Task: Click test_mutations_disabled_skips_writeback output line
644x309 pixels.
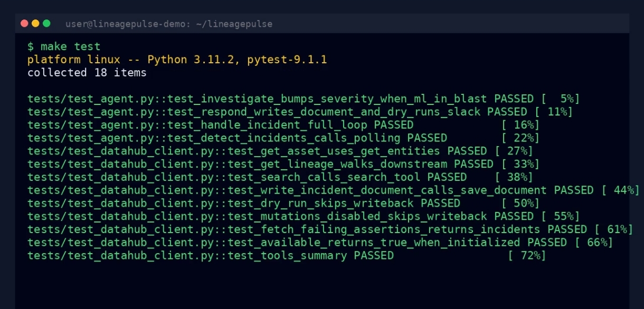Action: 304,216
